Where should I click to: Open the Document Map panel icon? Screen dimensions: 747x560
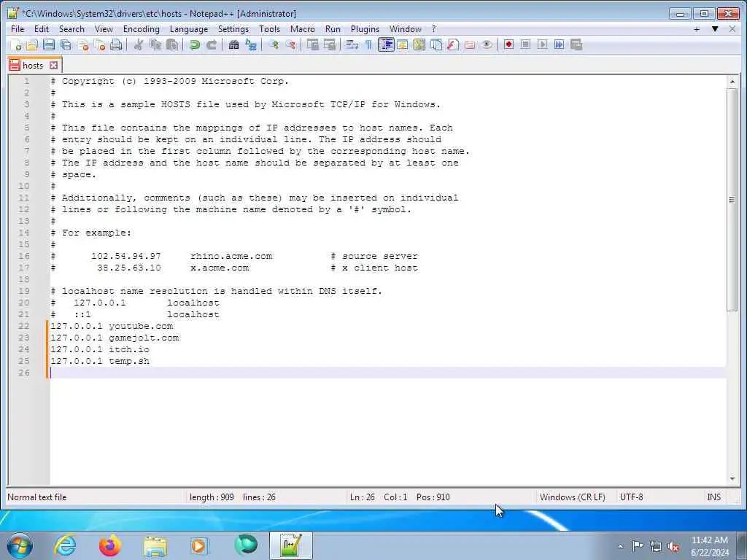[x=419, y=44]
